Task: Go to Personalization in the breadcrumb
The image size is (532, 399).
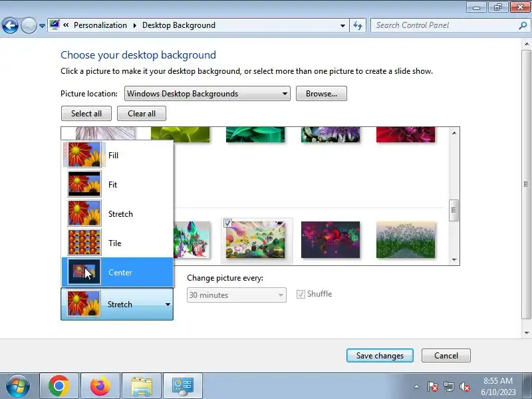Action: (100, 25)
